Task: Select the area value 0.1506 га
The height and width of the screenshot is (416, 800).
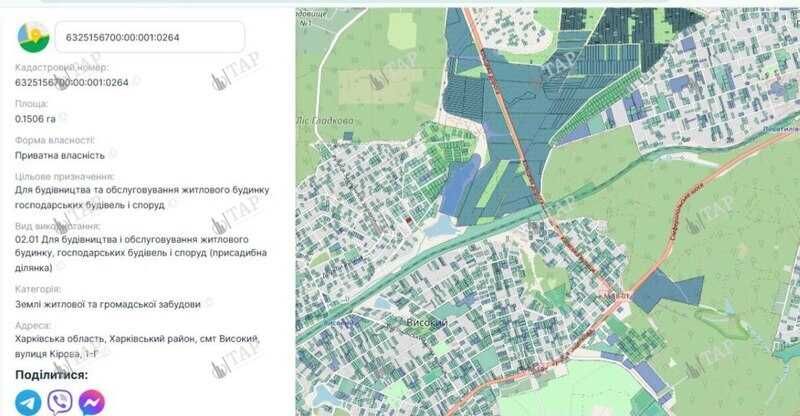Action: pyautogui.click(x=35, y=119)
